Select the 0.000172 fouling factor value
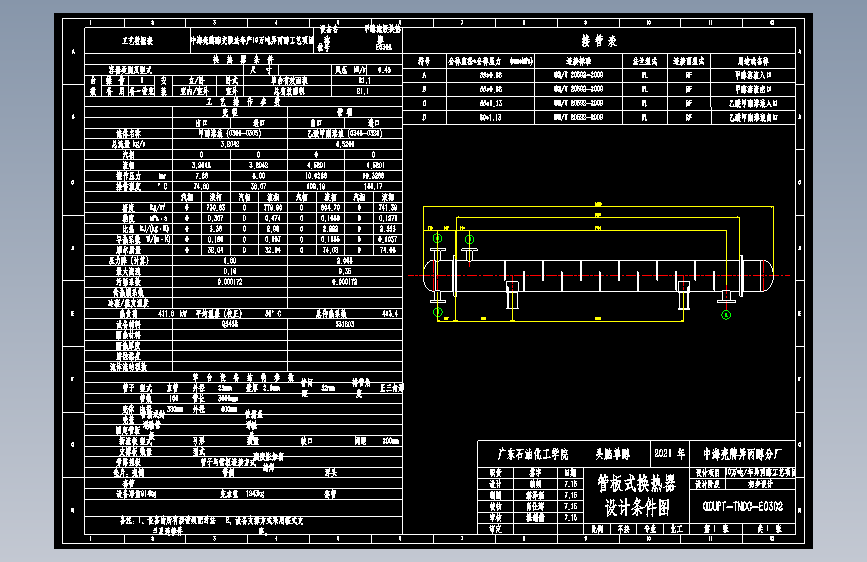This screenshot has height=562, width=867. tap(229, 282)
